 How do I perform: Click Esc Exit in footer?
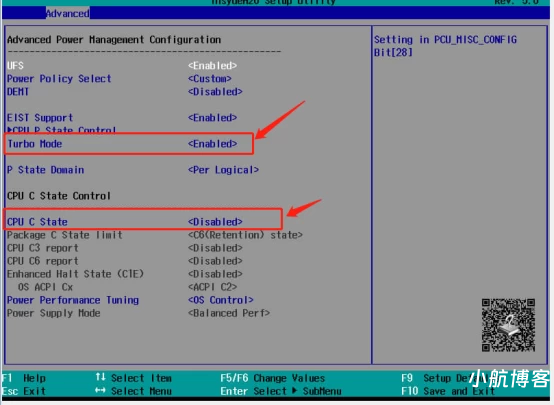tap(24, 391)
